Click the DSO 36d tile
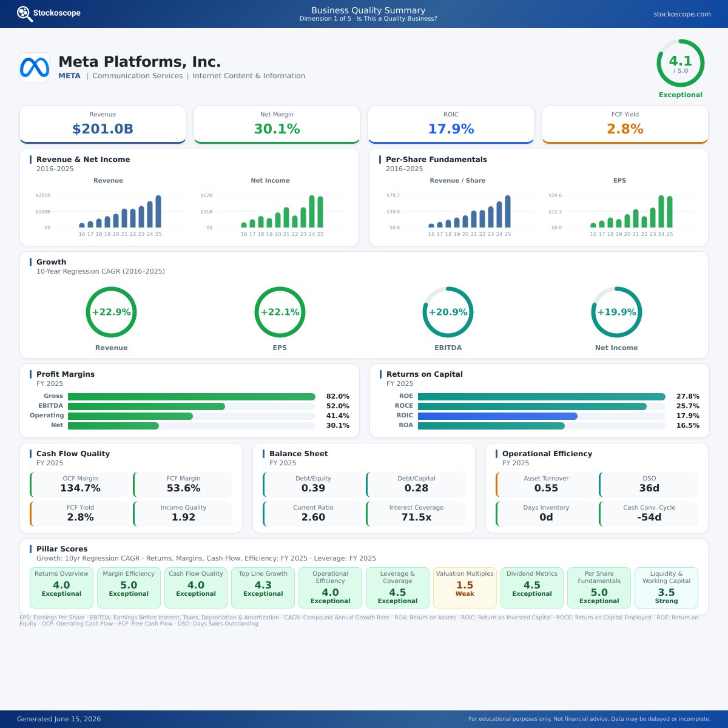Viewport: 728px width, 728px height. (649, 485)
